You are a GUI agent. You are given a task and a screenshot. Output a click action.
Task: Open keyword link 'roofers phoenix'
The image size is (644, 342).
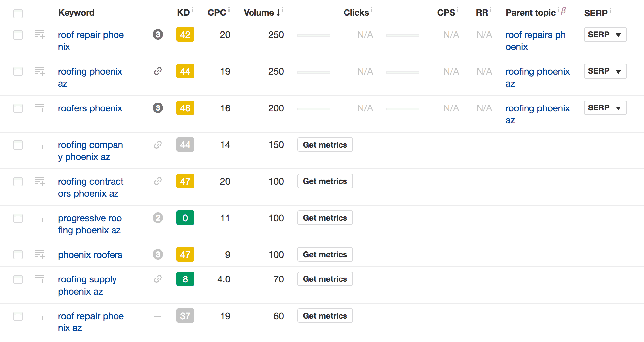90,108
